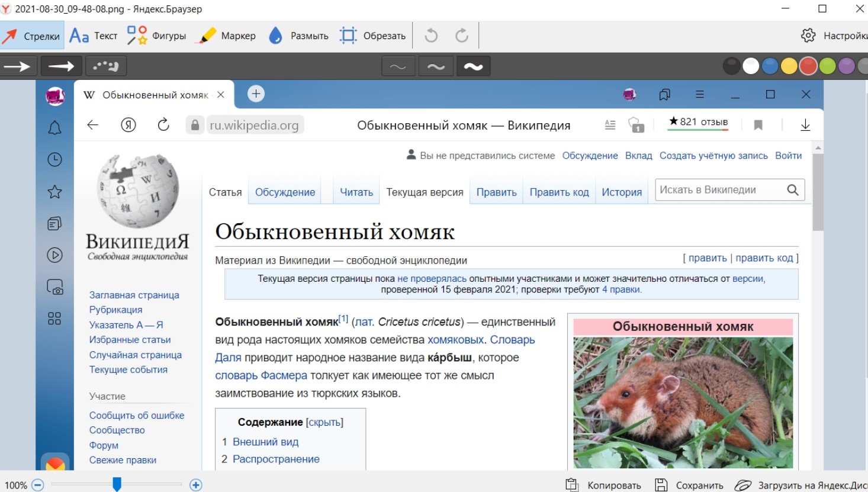Select the Размыть blur tool
This screenshot has width=868, height=492.
coord(298,36)
